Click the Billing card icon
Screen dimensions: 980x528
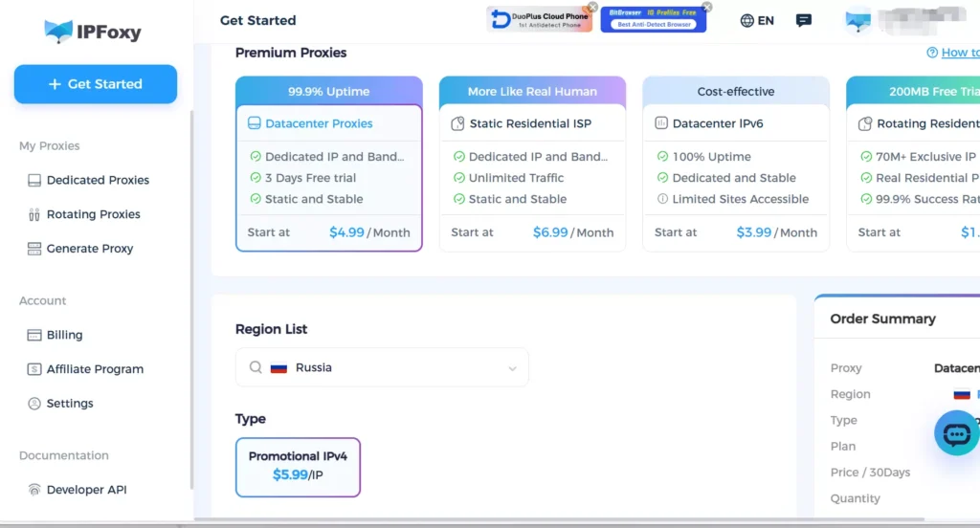[34, 335]
